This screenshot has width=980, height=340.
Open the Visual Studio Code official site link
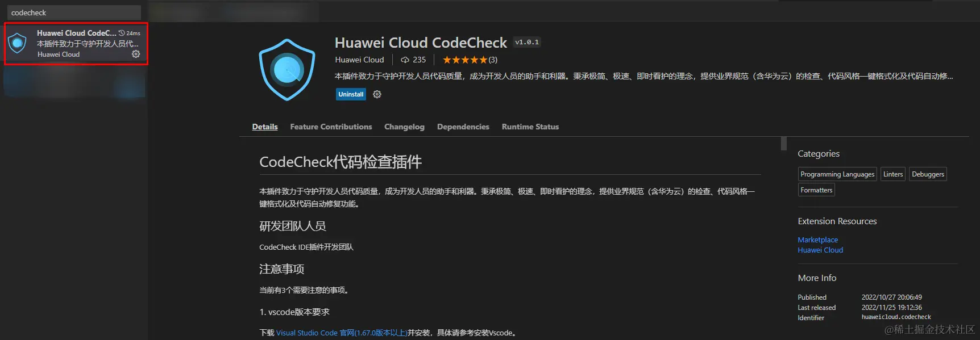tap(342, 333)
